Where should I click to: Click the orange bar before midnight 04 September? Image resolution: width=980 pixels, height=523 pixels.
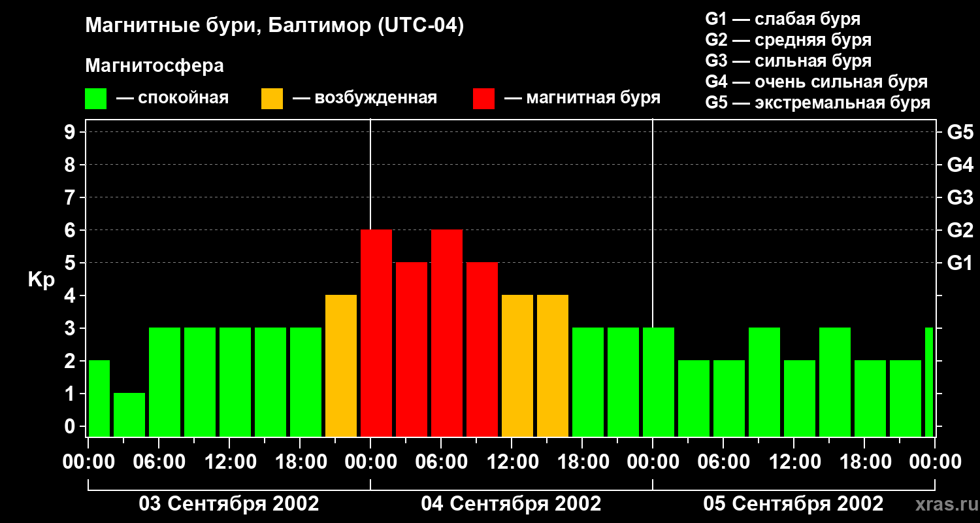click(x=341, y=366)
